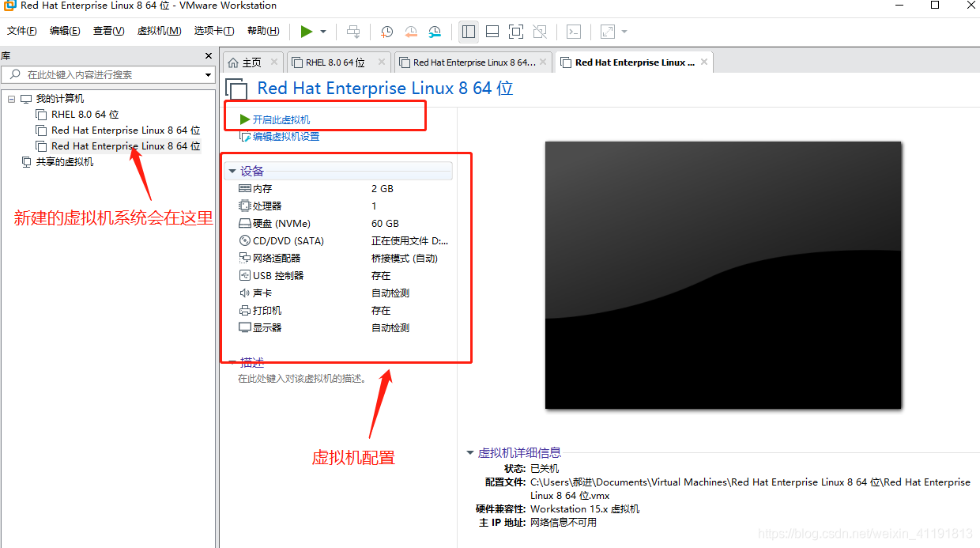The height and width of the screenshot is (548, 980).
Task: Open the CD/DVD (SATA) device setting
Action: (x=288, y=241)
